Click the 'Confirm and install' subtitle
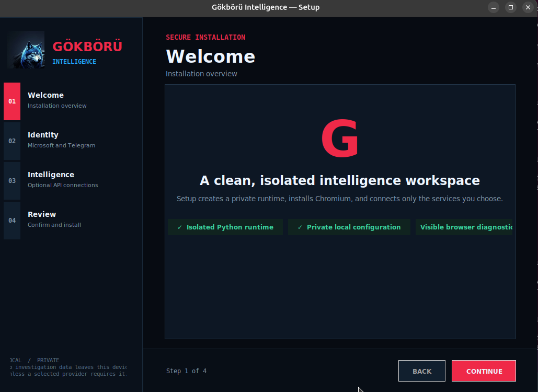538x392 pixels. [x=54, y=225]
